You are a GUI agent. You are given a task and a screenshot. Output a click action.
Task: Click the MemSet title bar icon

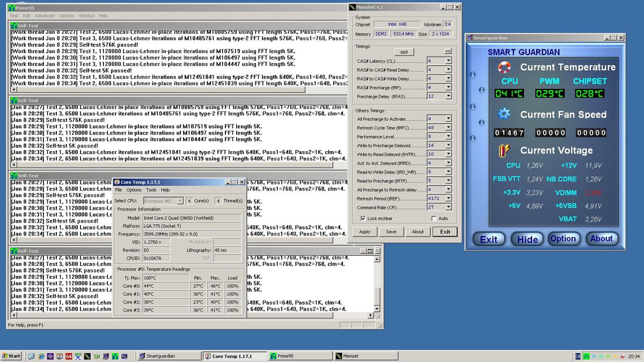click(x=353, y=7)
